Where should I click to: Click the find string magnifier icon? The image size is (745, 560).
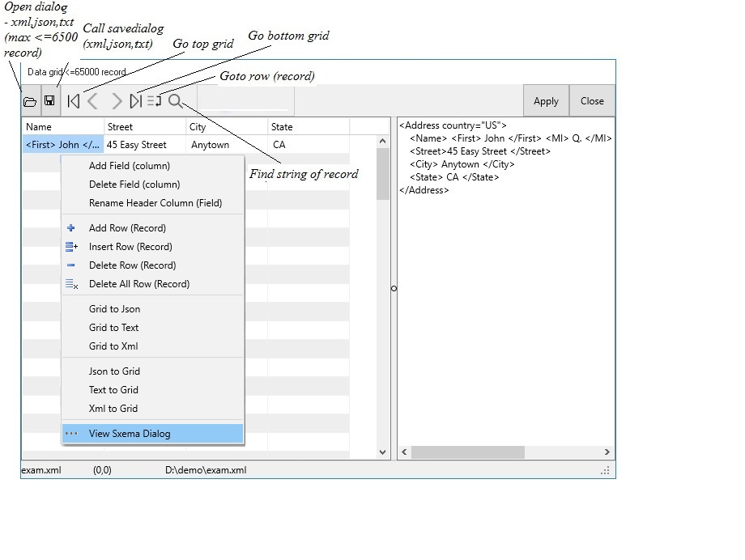pos(175,101)
